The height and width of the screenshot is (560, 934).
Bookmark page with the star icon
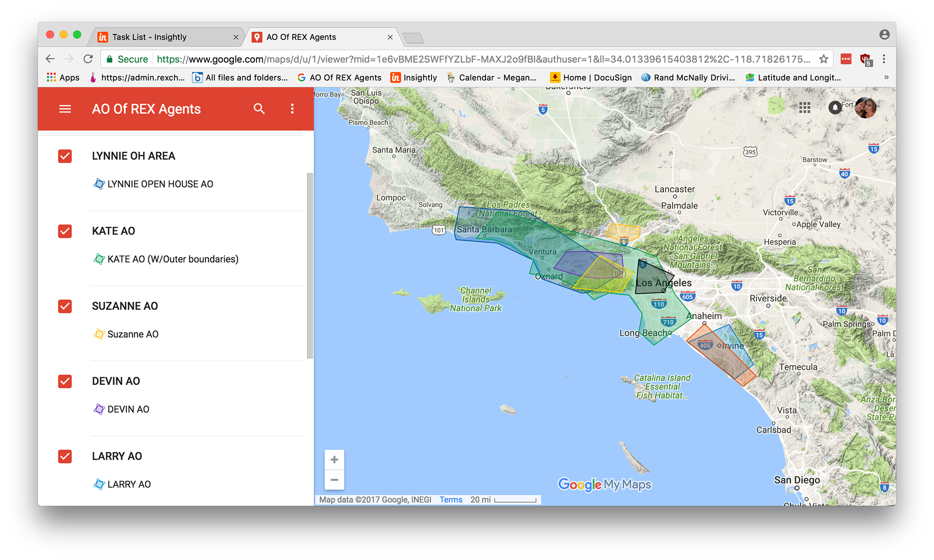coord(824,59)
